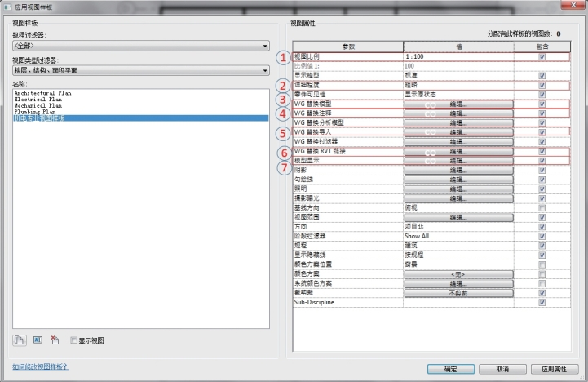Click the 应用属性 button
Image resolution: width=588 pixels, height=382 pixels.
coord(559,369)
